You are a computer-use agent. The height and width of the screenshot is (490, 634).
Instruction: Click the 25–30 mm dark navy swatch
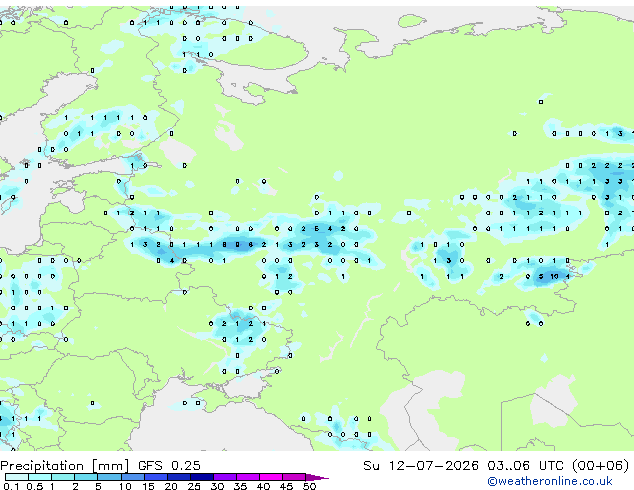pos(201,477)
